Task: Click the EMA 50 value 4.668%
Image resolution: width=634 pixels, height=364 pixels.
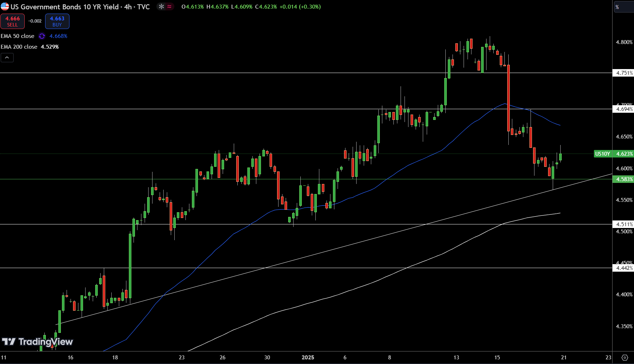Action: (x=58, y=36)
